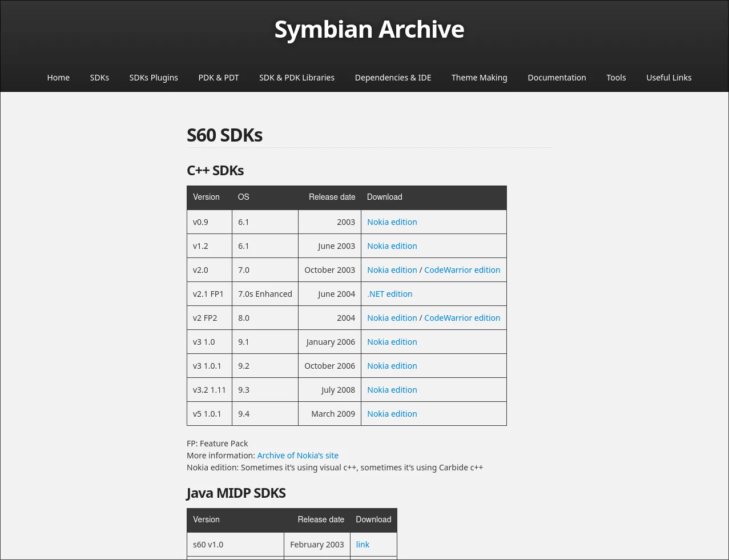Navigate to Dependencies & IDE
This screenshot has height=560, width=729.
(393, 78)
